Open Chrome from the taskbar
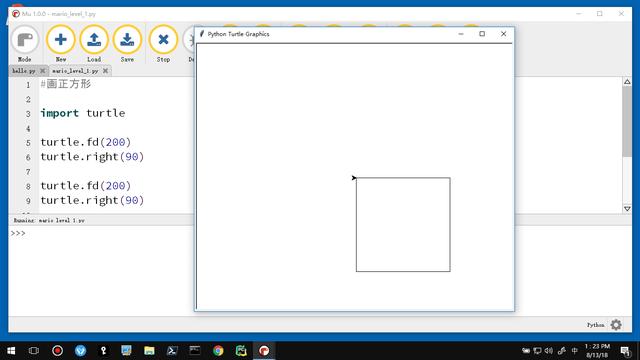 (218, 351)
